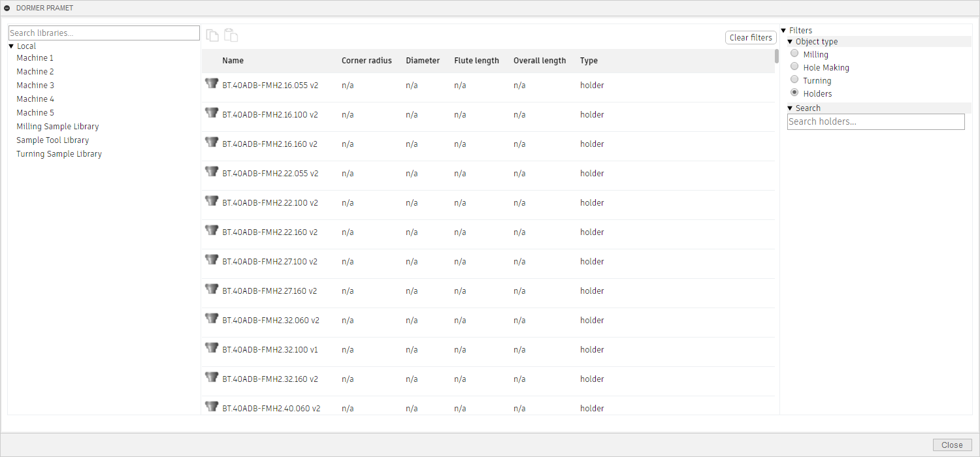Viewport: 980px width, 457px height.
Task: Open Machine 2 library
Action: [35, 72]
